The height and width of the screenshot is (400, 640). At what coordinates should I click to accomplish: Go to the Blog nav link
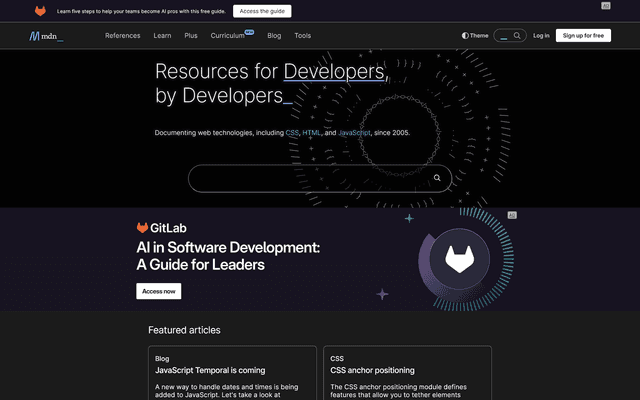(x=274, y=36)
